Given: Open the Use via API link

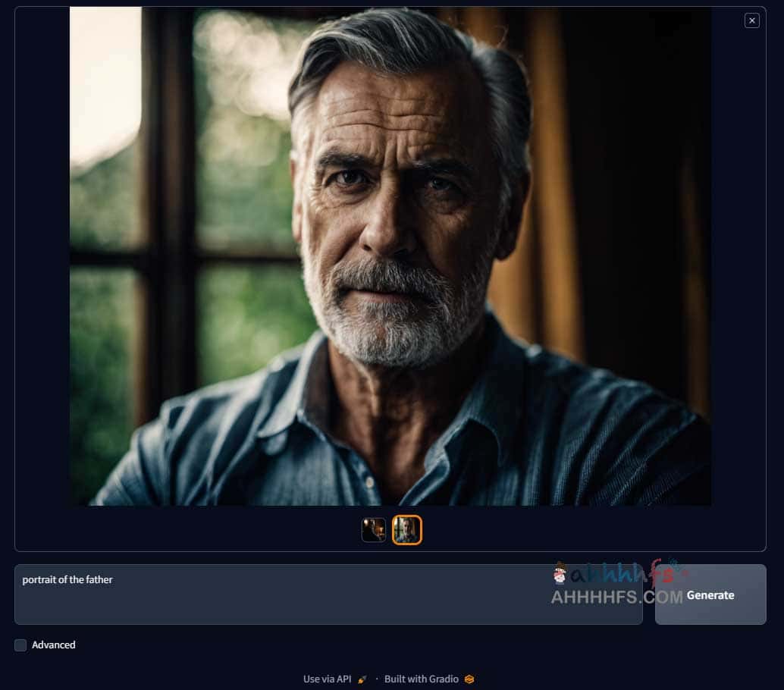Looking at the screenshot, I should [327, 679].
